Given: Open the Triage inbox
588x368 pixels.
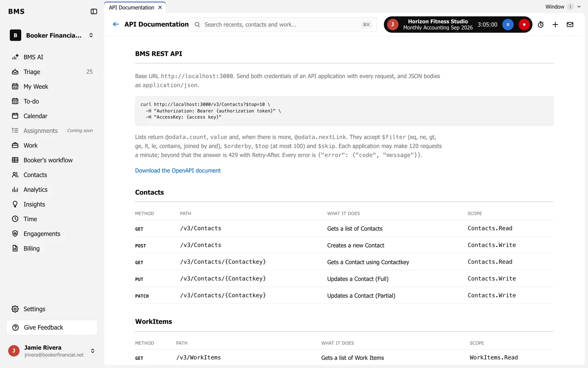Looking at the screenshot, I should 52,72.
